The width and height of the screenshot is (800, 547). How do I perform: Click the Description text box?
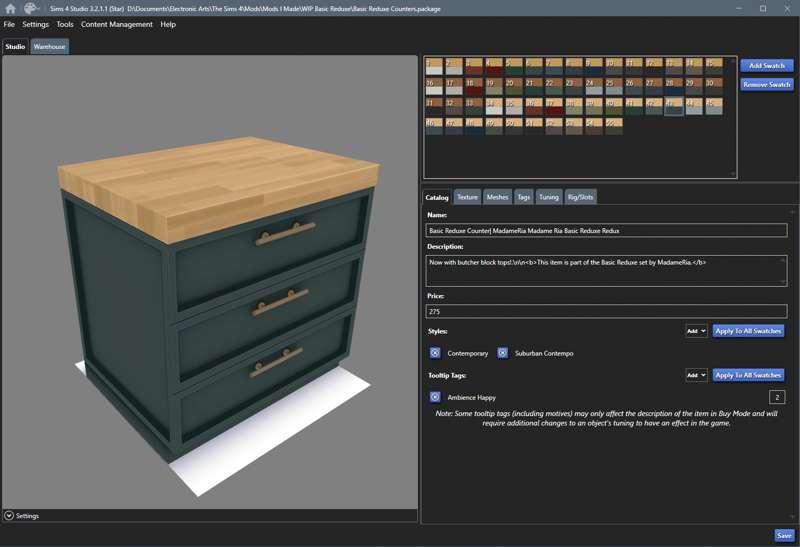tap(606, 271)
